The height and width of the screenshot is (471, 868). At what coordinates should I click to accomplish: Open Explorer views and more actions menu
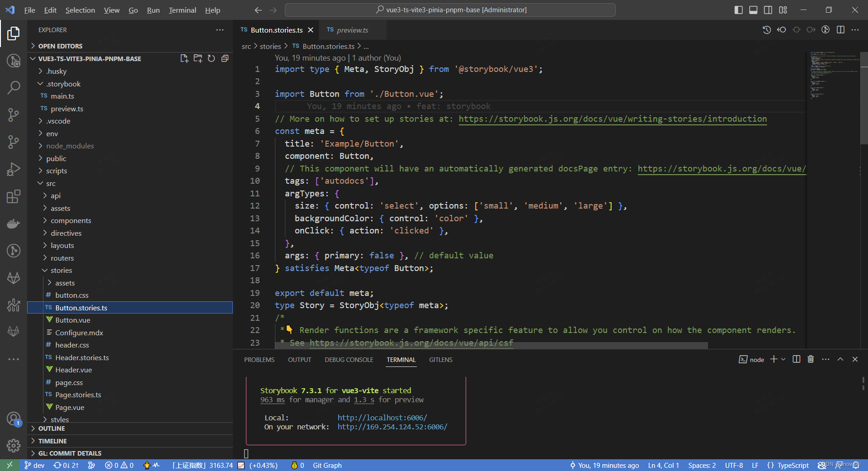[x=220, y=30]
